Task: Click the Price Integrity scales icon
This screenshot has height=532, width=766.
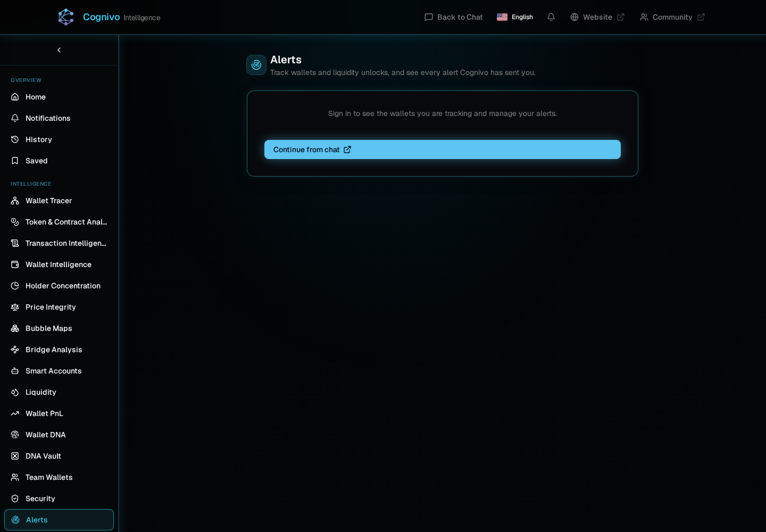Action: click(15, 307)
